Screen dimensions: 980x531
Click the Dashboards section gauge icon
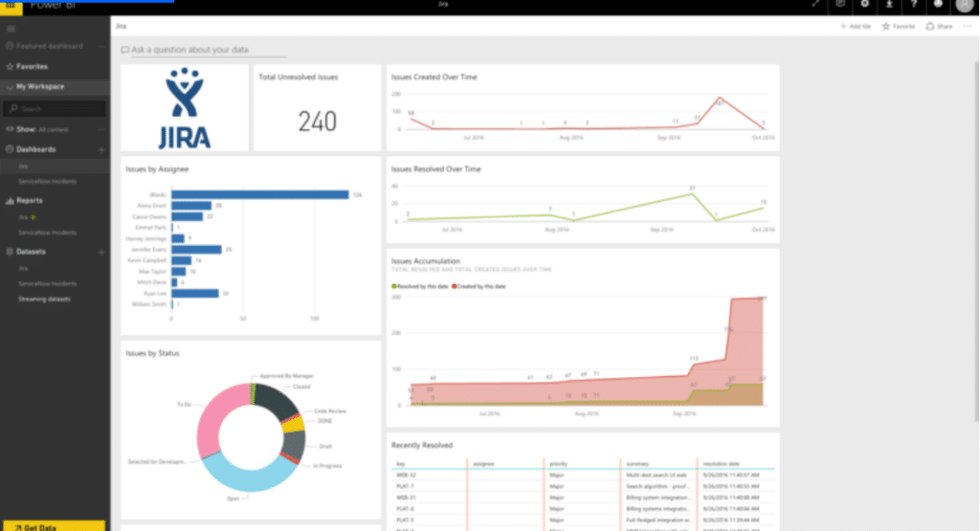(10, 149)
